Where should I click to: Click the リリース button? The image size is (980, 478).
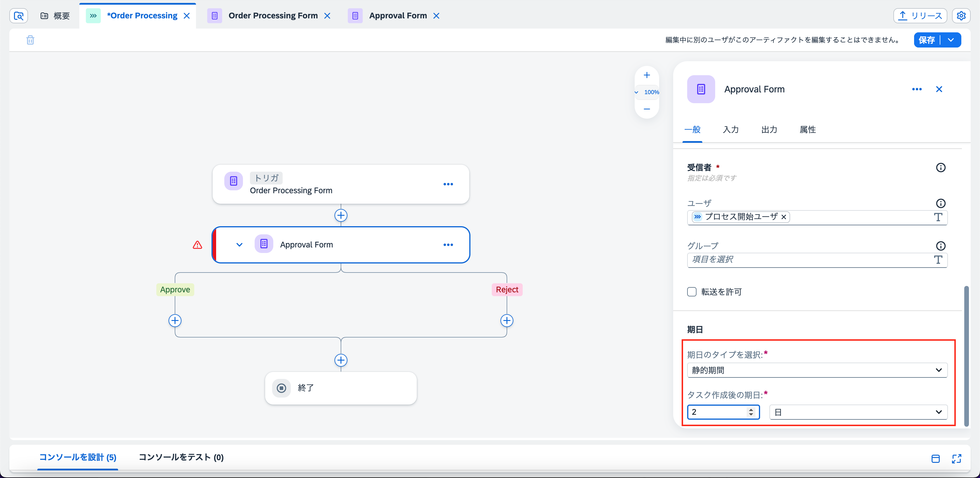tap(920, 15)
